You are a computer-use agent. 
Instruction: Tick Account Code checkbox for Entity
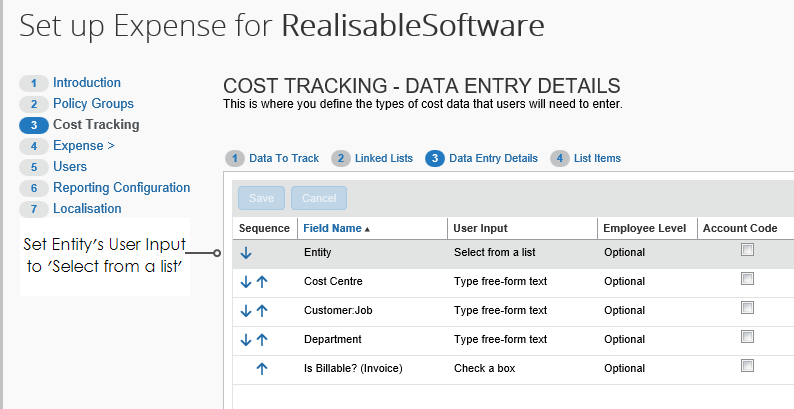coord(747,251)
